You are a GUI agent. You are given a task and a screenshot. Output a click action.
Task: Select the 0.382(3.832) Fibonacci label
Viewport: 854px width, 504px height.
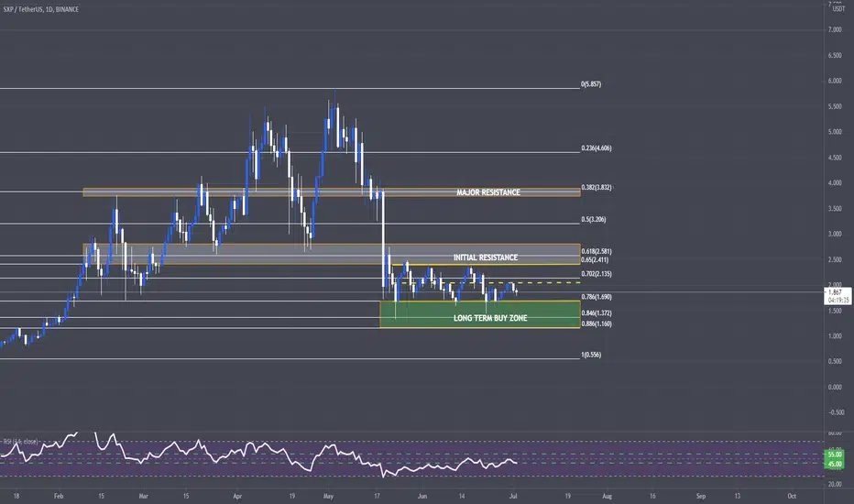(597, 188)
